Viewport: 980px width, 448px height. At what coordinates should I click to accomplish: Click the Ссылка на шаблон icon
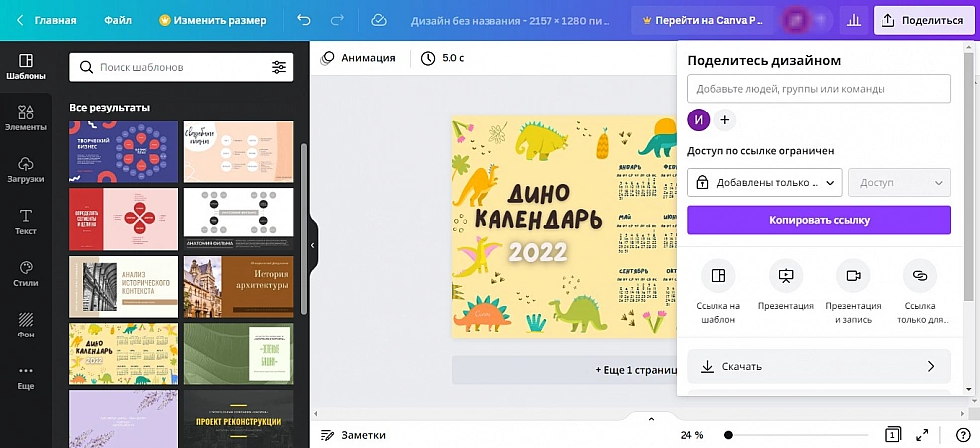point(718,276)
